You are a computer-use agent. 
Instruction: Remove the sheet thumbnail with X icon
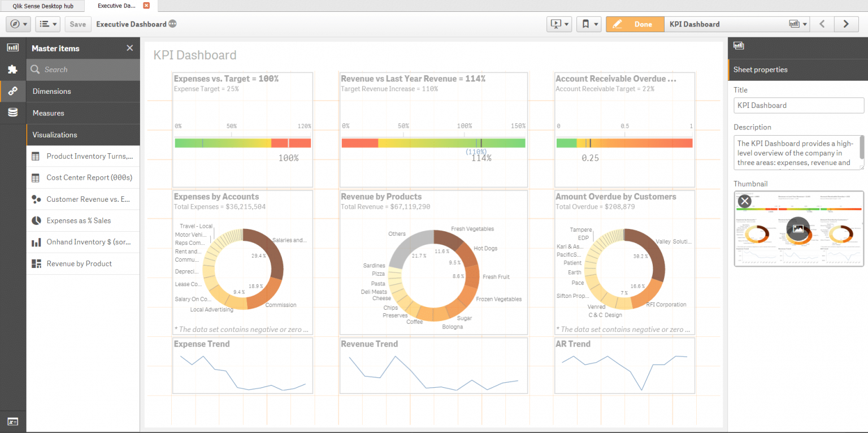coord(745,201)
